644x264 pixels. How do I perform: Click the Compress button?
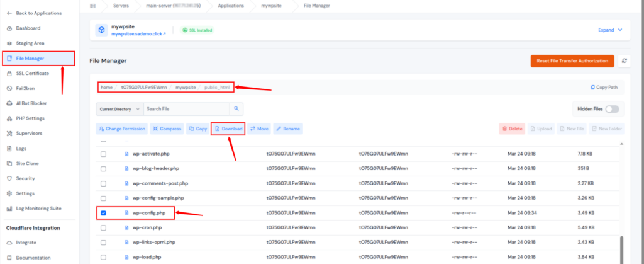point(167,129)
